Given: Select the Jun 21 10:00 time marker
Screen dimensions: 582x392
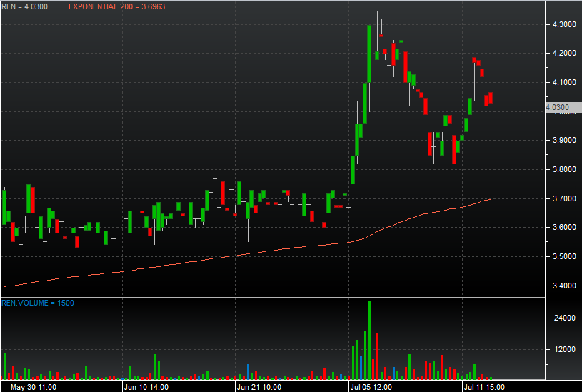Looking at the screenshot, I should [259, 386].
